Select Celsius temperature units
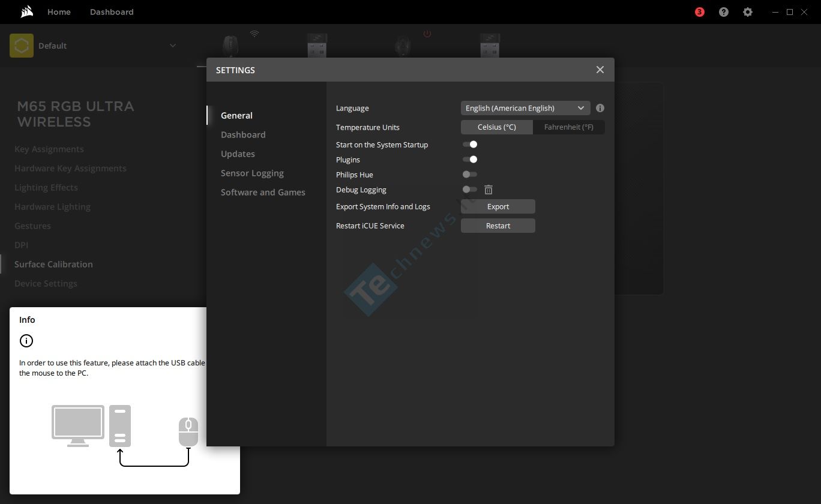Screen dimensions: 821x504 click(x=497, y=127)
